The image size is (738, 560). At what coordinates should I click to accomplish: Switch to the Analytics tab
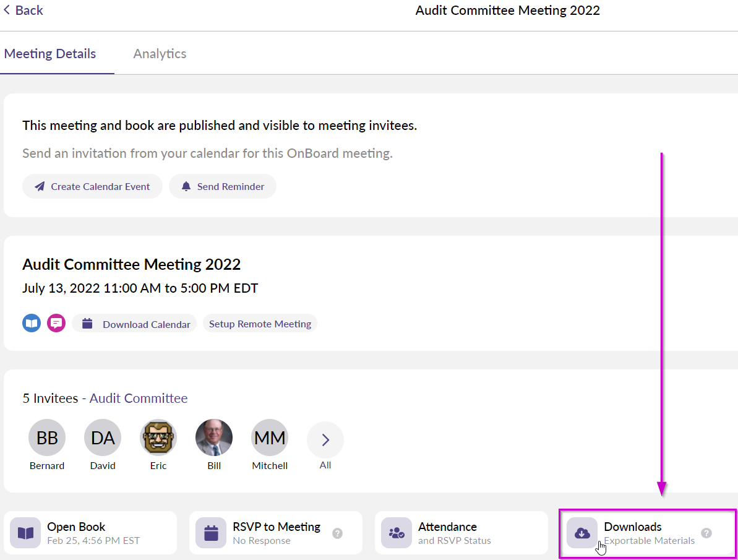tap(160, 54)
